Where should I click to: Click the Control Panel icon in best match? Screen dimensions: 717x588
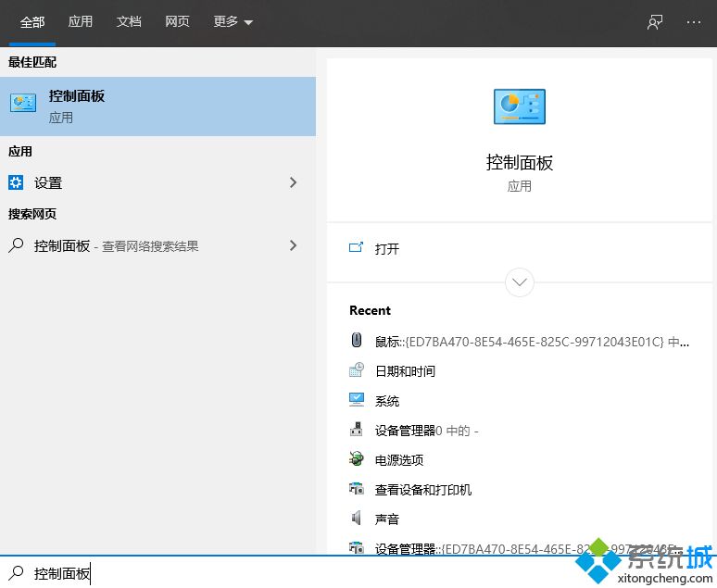click(x=23, y=103)
